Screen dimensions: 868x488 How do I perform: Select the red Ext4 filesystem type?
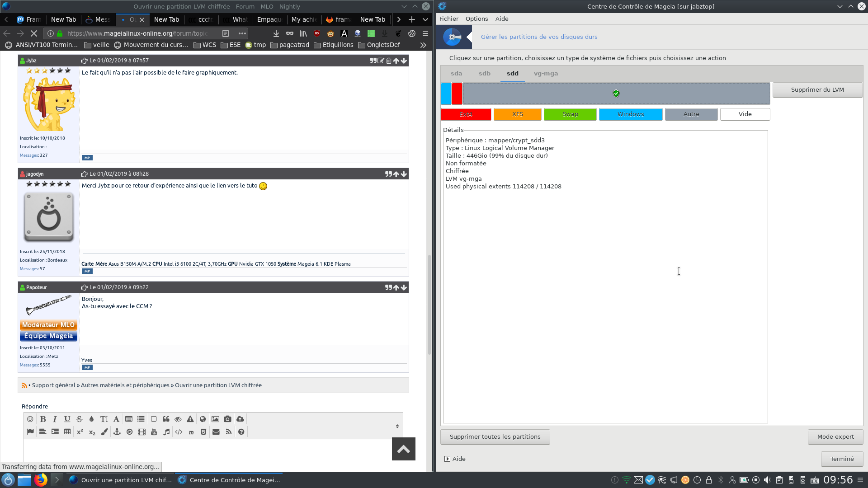[466, 114]
